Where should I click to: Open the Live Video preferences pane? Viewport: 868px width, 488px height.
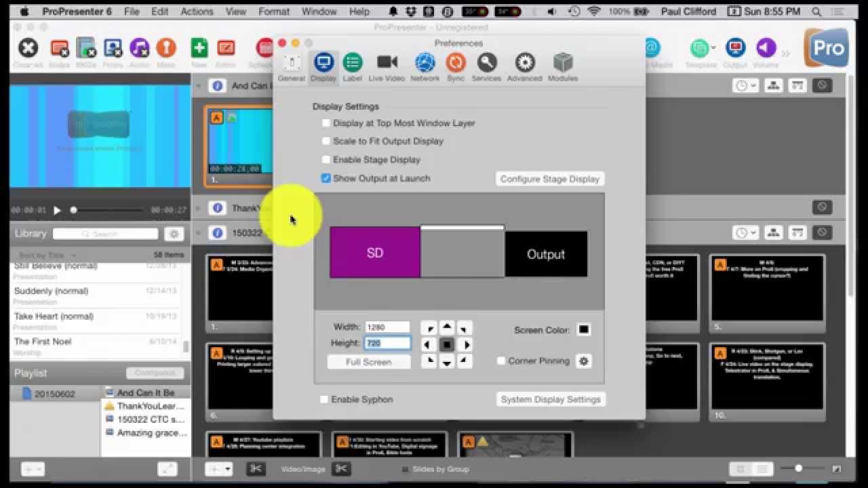pos(387,67)
